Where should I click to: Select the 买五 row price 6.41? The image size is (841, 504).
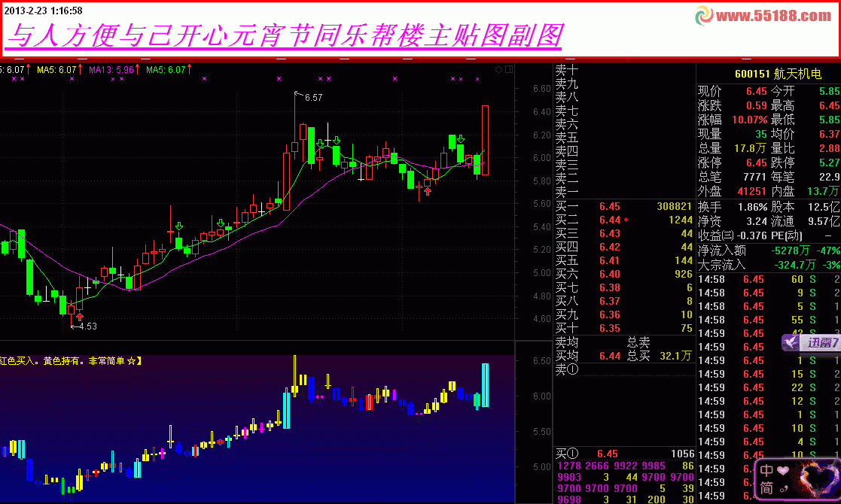click(609, 261)
